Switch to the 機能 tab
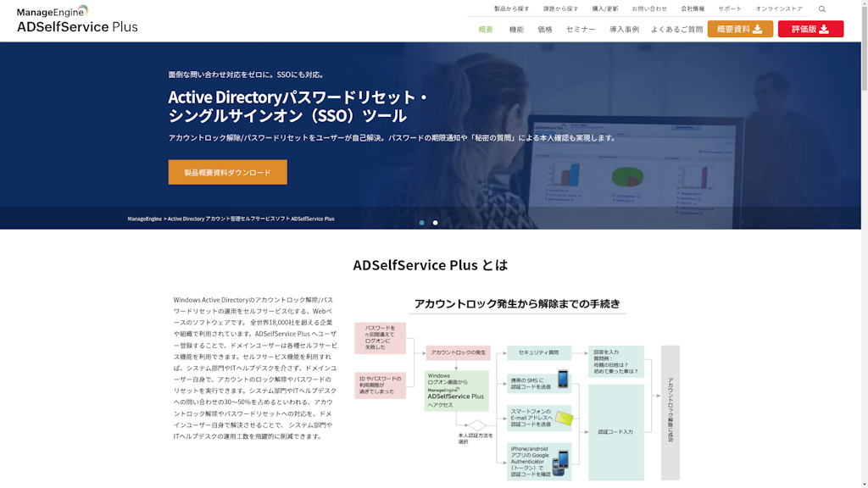This screenshot has height=488, width=868. click(519, 28)
